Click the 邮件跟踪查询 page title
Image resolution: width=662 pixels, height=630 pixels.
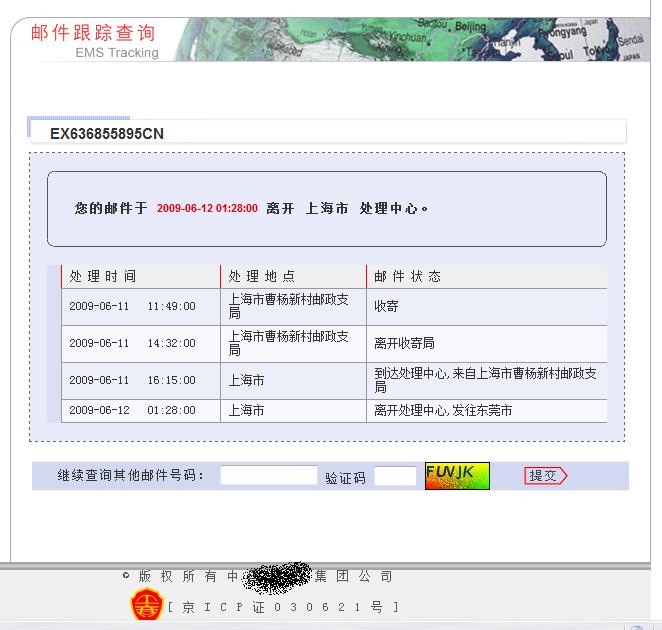tap(93, 33)
